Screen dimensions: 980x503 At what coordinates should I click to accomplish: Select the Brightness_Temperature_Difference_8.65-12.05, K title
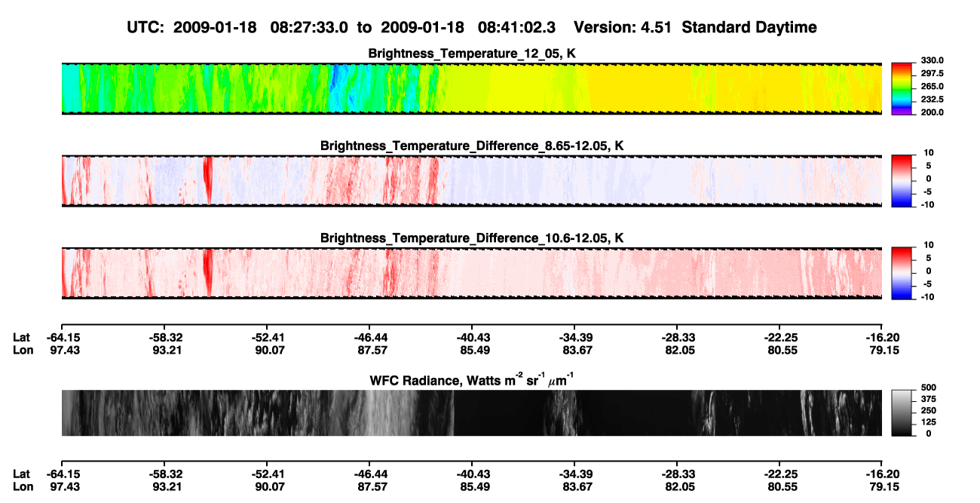point(472,146)
